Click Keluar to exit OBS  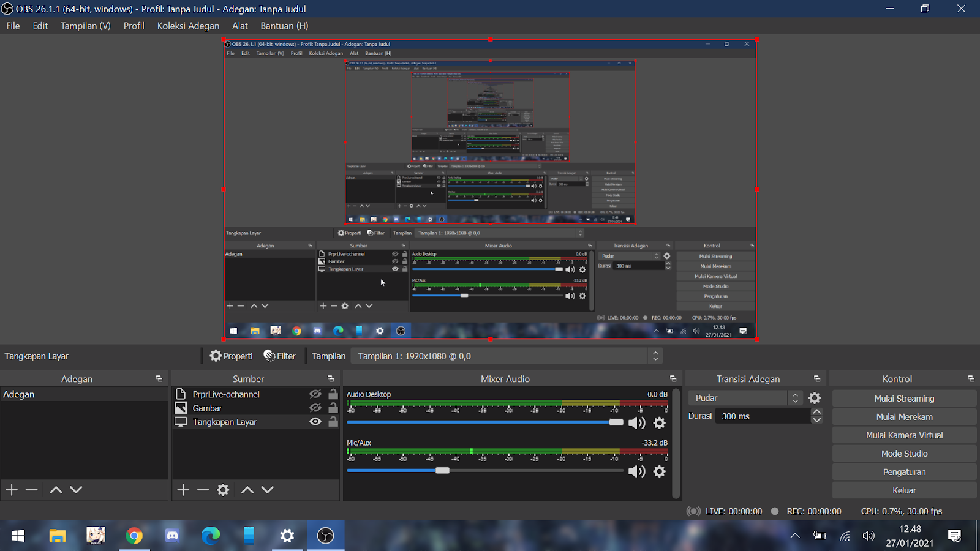(x=904, y=490)
